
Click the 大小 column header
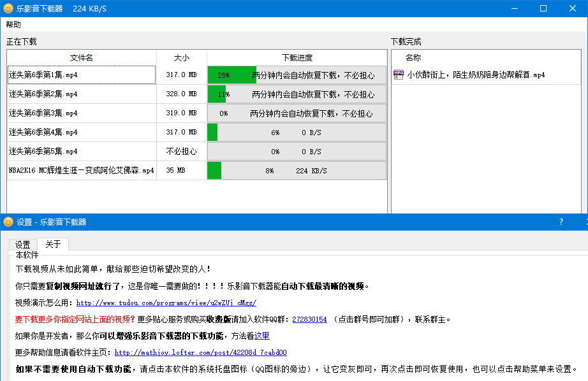[181, 57]
